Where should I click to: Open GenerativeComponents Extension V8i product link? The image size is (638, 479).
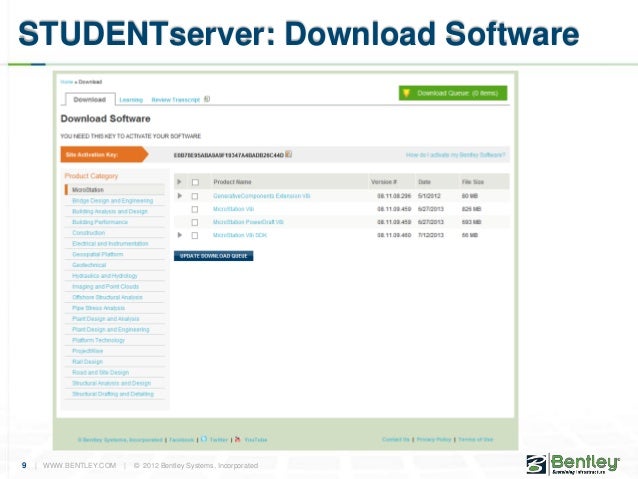(262, 196)
